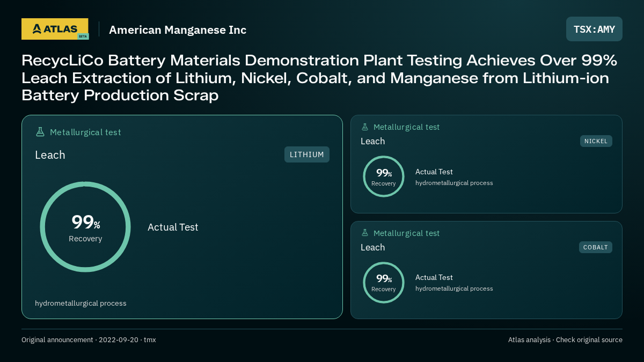
Task: Click the flask icon in Lithium card
Action: tap(40, 132)
